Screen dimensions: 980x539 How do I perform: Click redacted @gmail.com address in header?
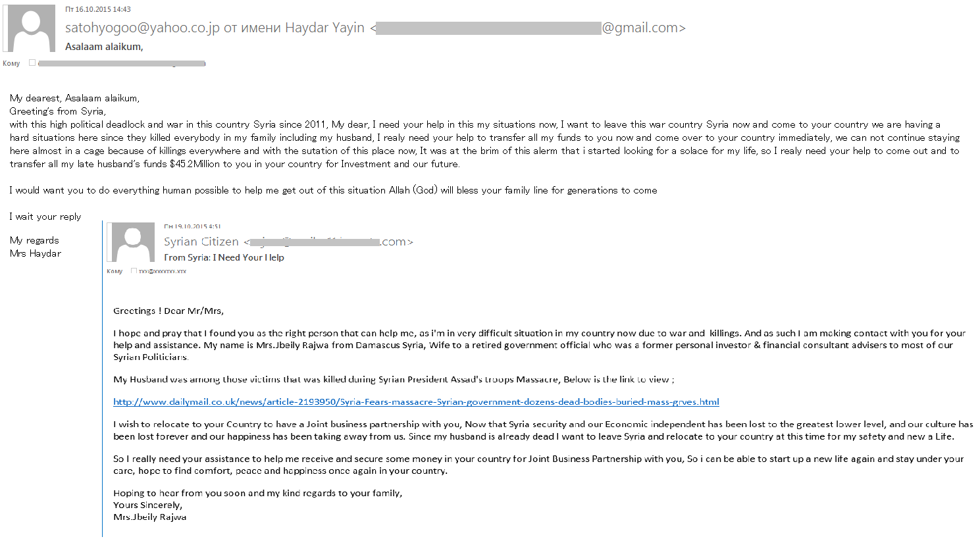[x=530, y=28]
